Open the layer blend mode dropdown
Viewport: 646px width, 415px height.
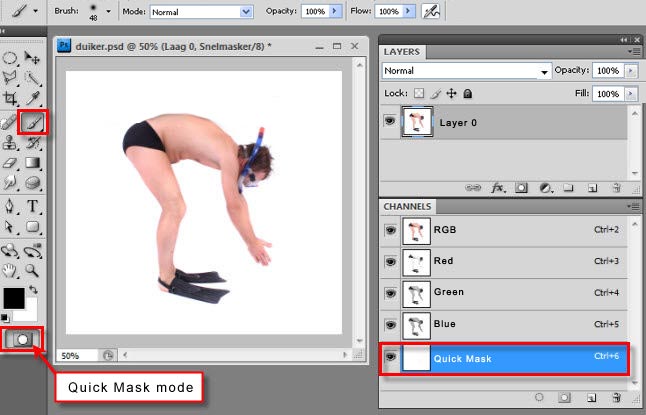pyautogui.click(x=467, y=72)
